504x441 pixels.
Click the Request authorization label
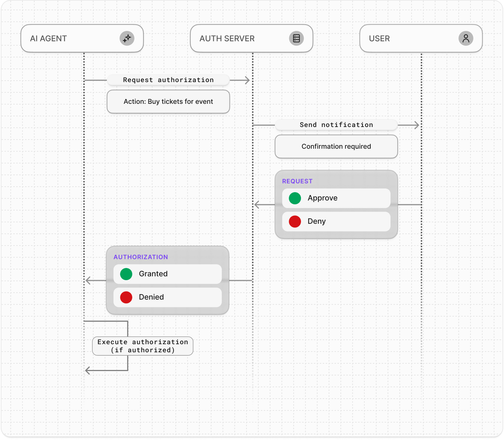pos(168,80)
